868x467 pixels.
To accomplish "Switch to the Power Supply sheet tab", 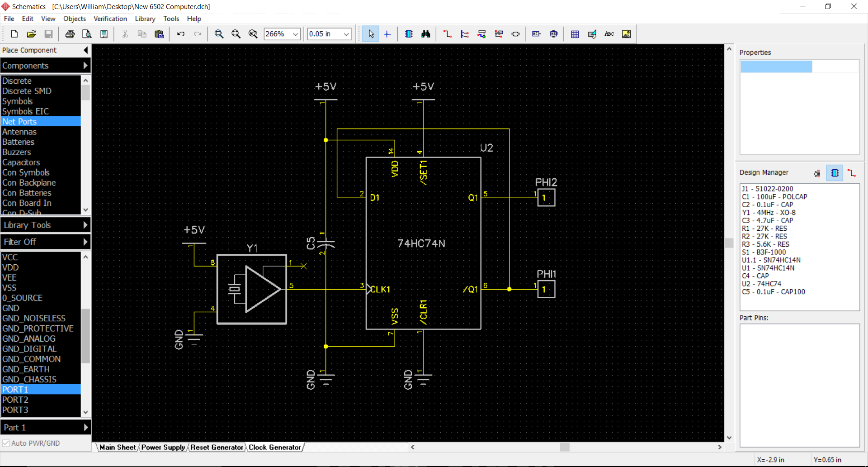I will (x=163, y=447).
